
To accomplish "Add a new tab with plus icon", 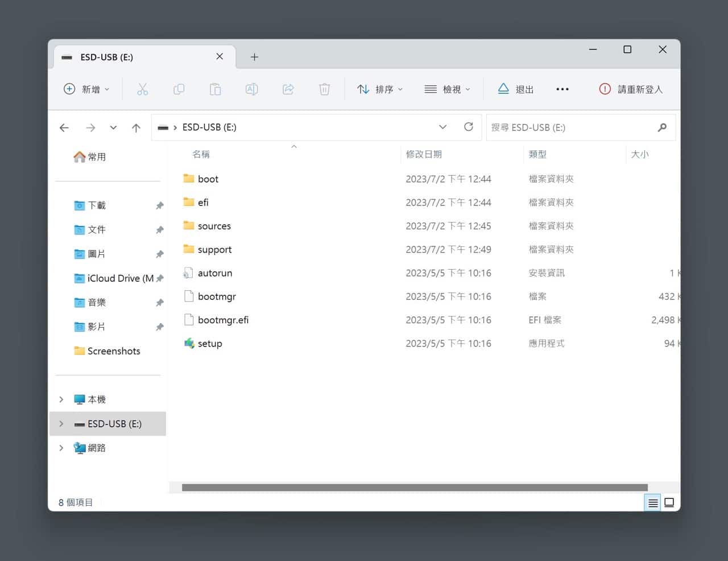I will [x=254, y=57].
